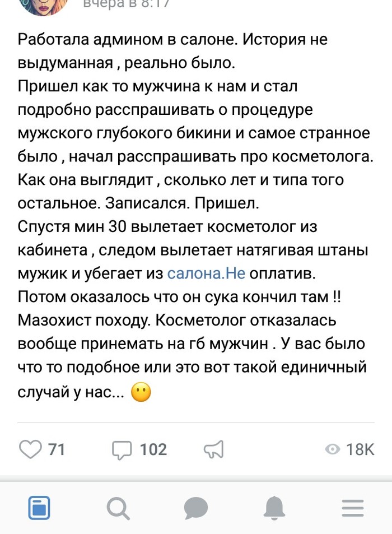Open search with the magnifier icon
Viewport: 392px width, 534px height.
click(118, 508)
